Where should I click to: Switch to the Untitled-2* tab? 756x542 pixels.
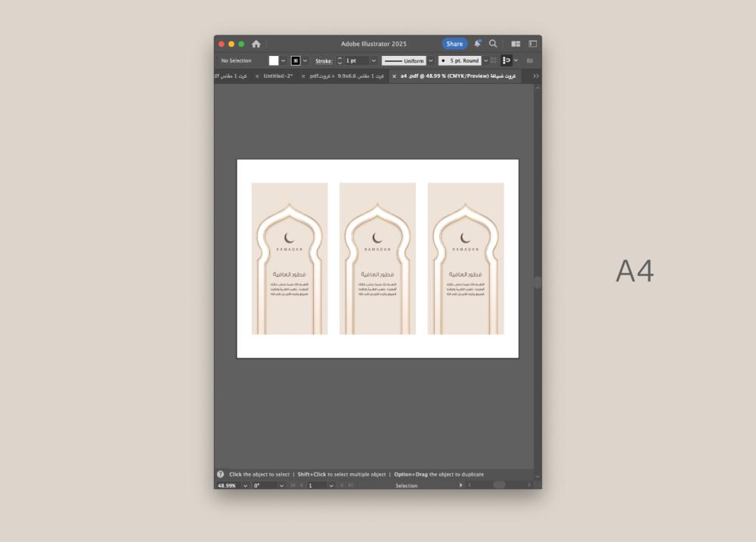[x=278, y=76]
